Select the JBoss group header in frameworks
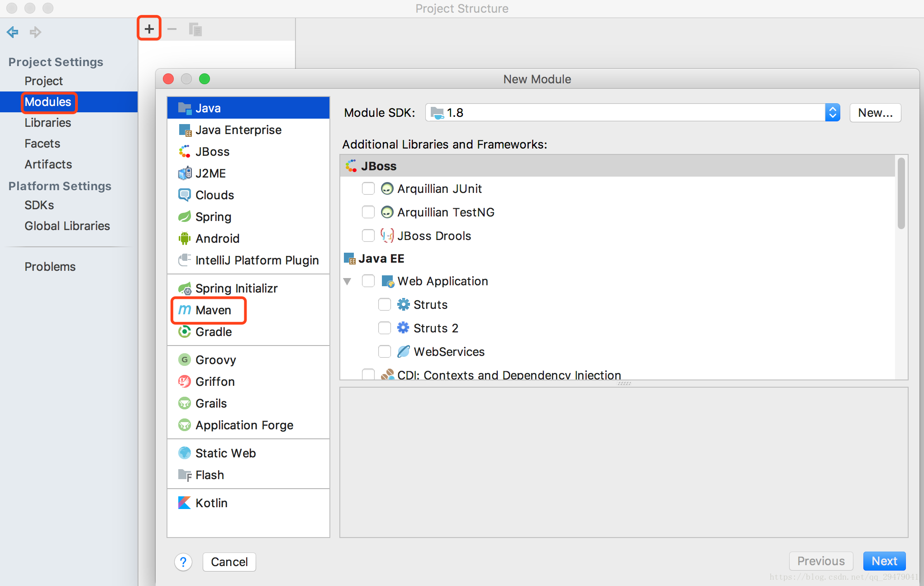This screenshot has height=586, width=924. pos(618,166)
